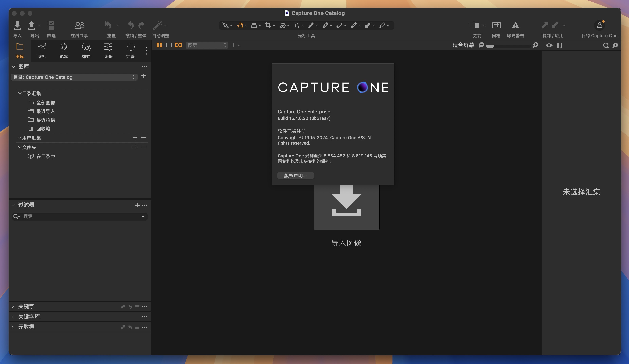Switch to the Adjust (调整) tab

coord(108,51)
